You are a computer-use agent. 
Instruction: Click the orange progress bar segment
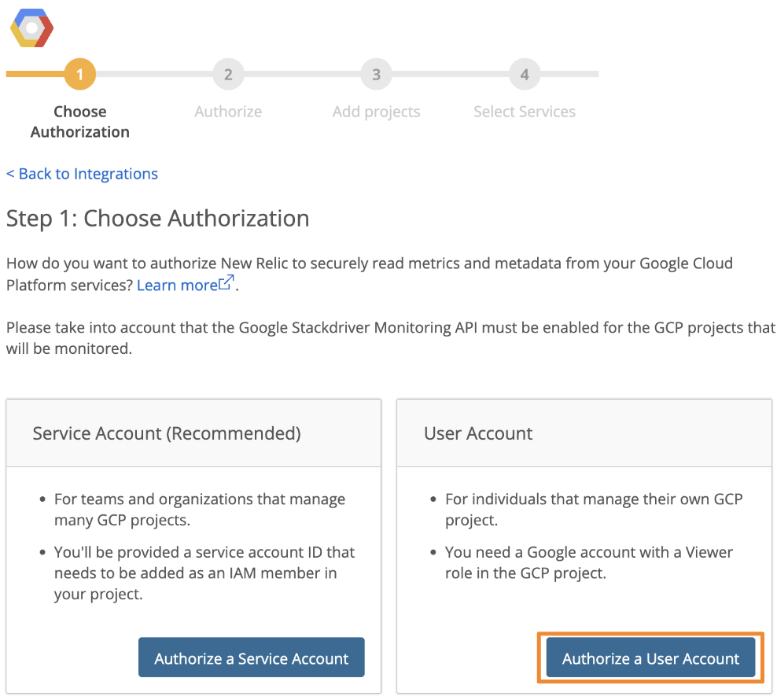click(x=35, y=75)
